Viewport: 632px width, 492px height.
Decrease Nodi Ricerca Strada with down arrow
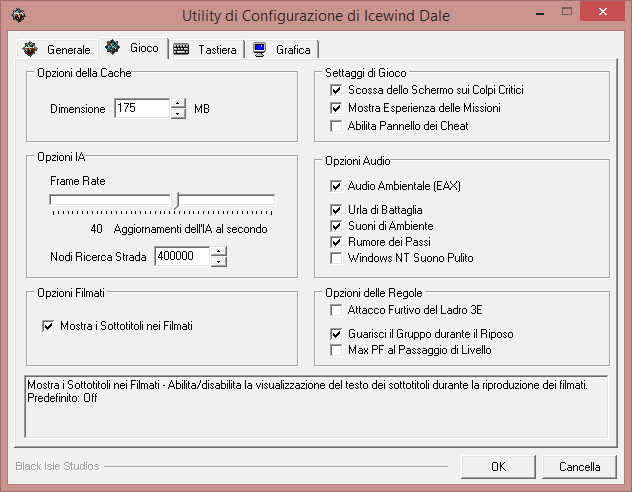click(x=218, y=262)
